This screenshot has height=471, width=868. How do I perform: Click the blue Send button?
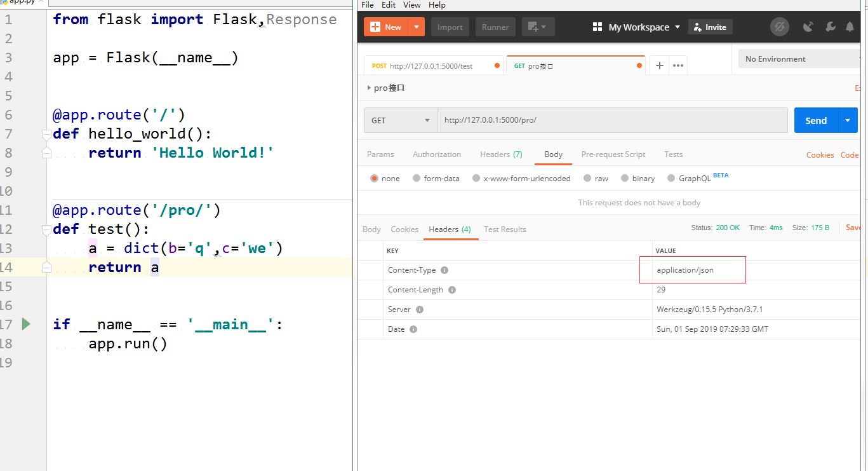(816, 120)
